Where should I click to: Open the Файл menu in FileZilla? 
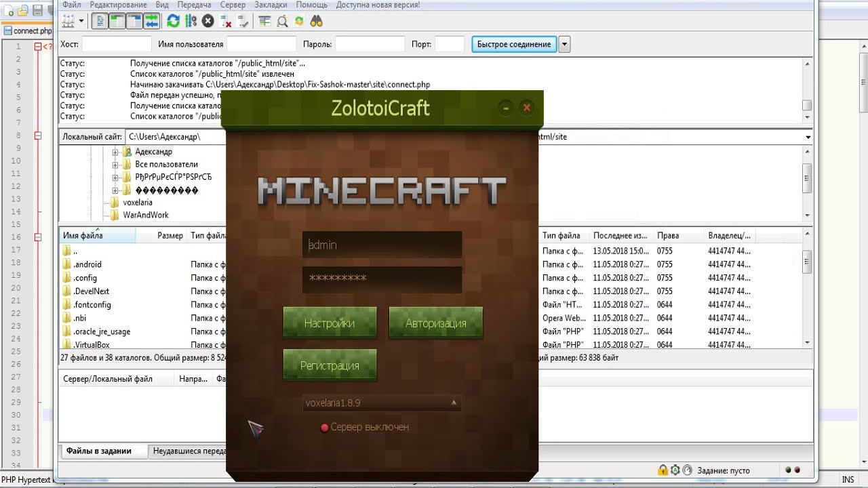[72, 5]
